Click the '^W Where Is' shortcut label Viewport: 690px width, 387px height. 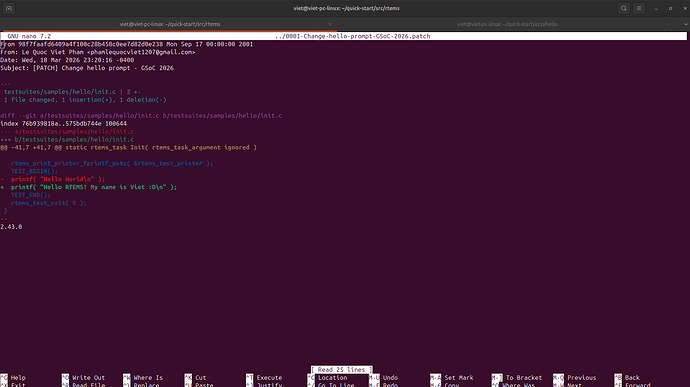pos(143,377)
